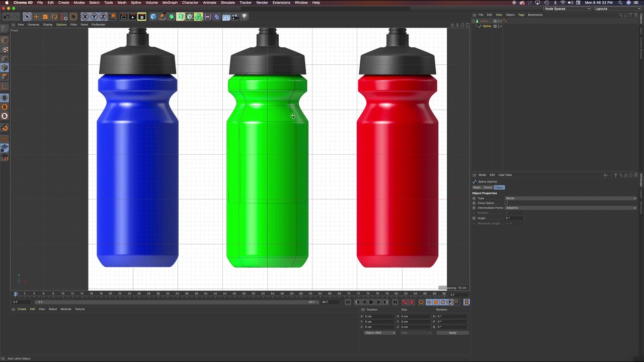Click the Bookmarks menu in Object Manager
Image resolution: width=644 pixels, height=362 pixels.
pyautogui.click(x=535, y=15)
